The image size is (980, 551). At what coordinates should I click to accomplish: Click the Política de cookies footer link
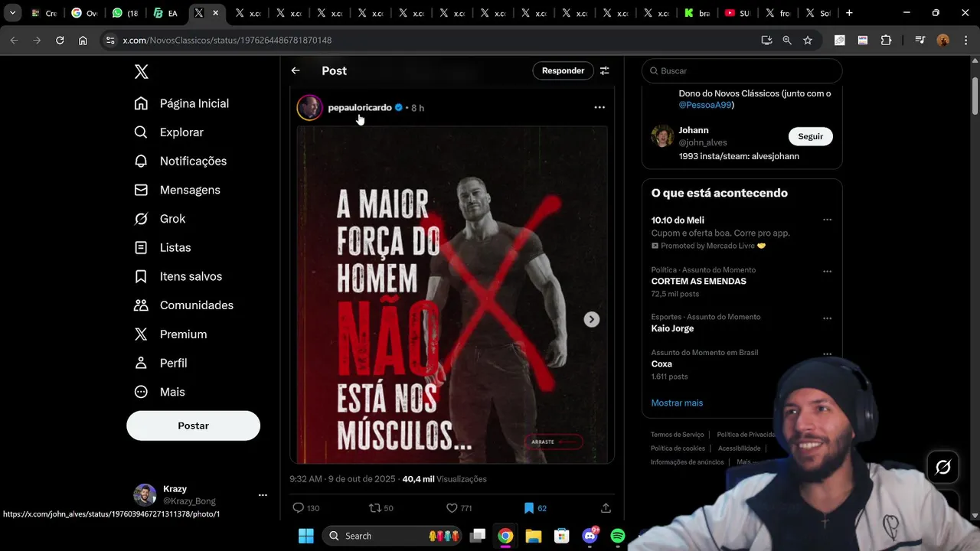pyautogui.click(x=678, y=448)
